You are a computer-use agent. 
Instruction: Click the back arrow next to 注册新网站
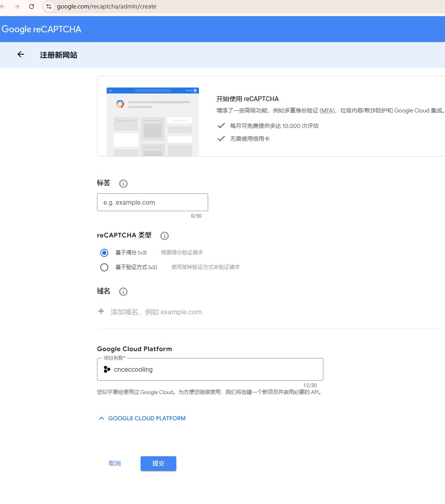click(x=20, y=55)
